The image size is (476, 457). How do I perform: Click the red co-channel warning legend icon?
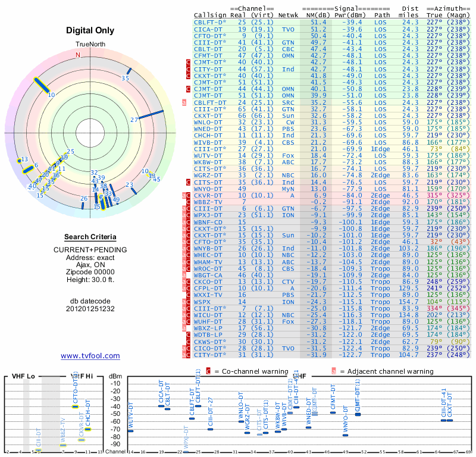208,371
